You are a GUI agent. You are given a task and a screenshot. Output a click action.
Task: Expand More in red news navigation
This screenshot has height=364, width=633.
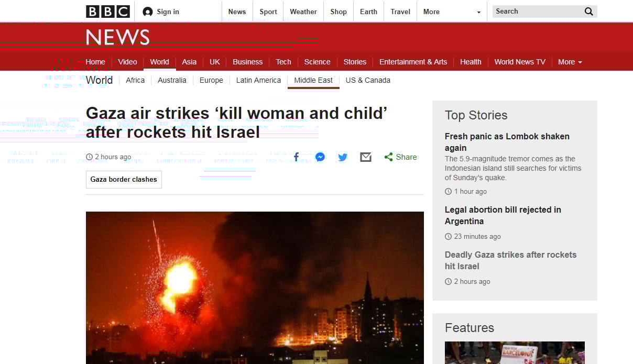[570, 62]
